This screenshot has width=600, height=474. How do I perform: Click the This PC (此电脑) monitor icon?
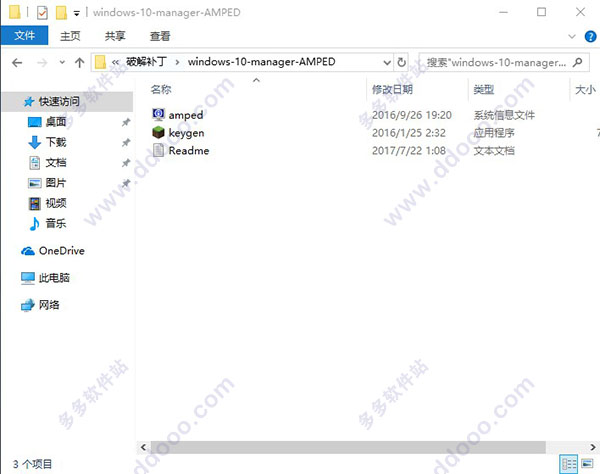click(28, 278)
